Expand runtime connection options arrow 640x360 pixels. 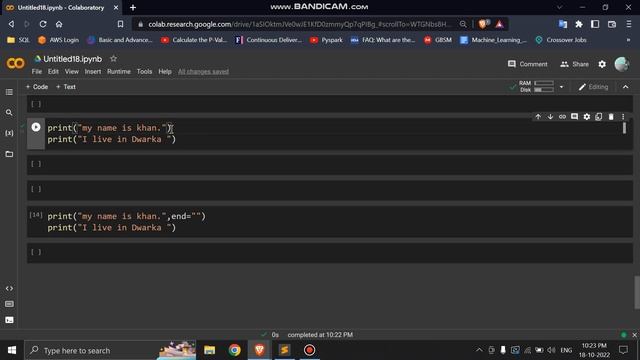pos(561,87)
